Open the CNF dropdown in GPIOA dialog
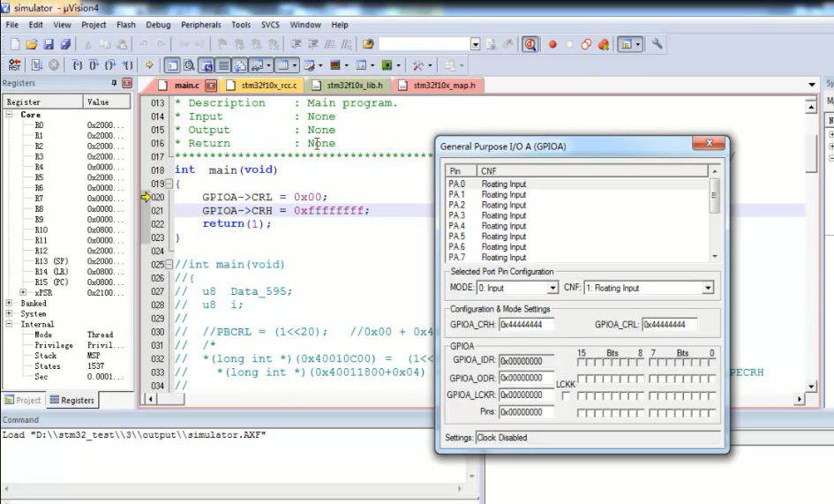Viewport: 834px width, 504px height. coord(708,288)
